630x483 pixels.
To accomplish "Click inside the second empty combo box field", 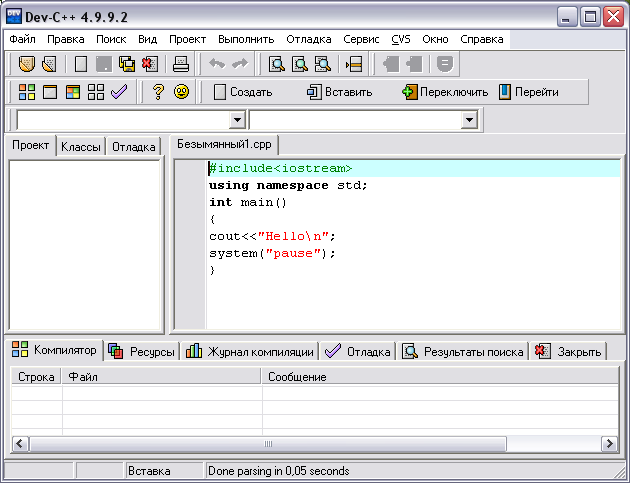I will [356, 120].
